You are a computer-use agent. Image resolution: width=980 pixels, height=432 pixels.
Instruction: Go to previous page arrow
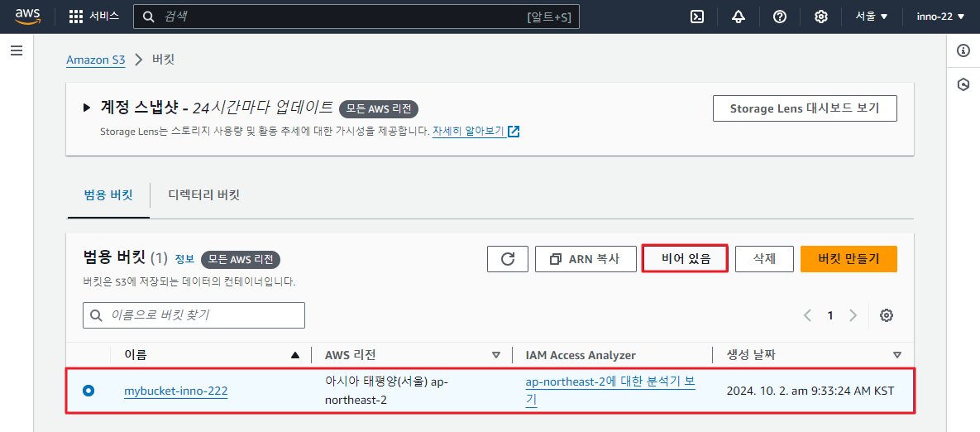click(807, 315)
